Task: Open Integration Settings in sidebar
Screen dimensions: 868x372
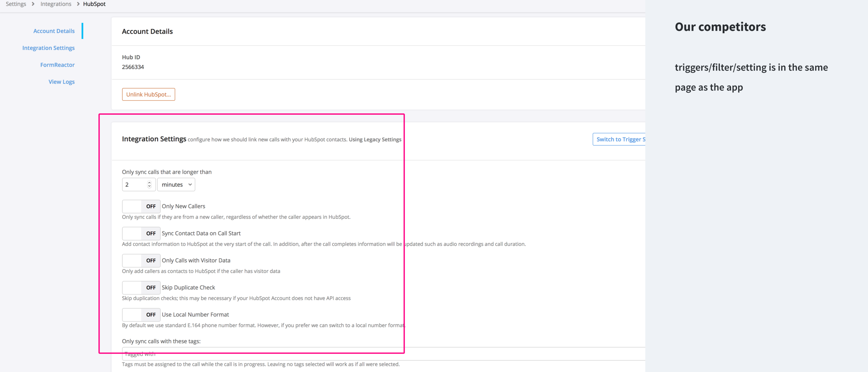Action: pyautogui.click(x=49, y=48)
